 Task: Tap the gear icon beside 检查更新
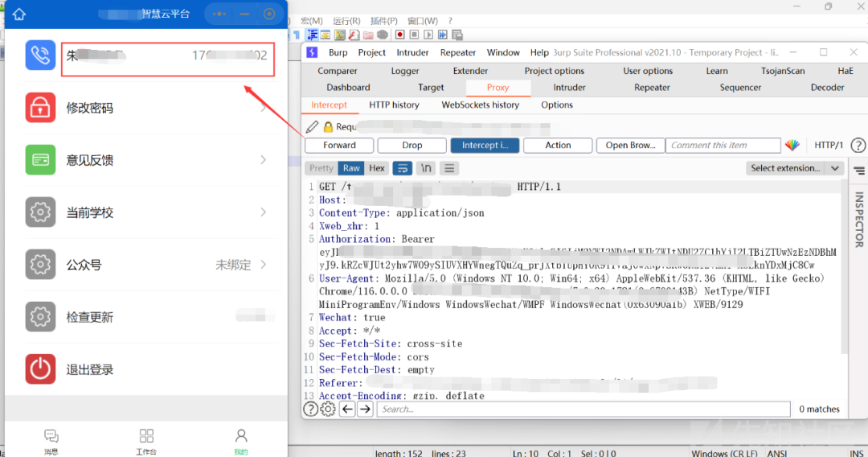(40, 316)
